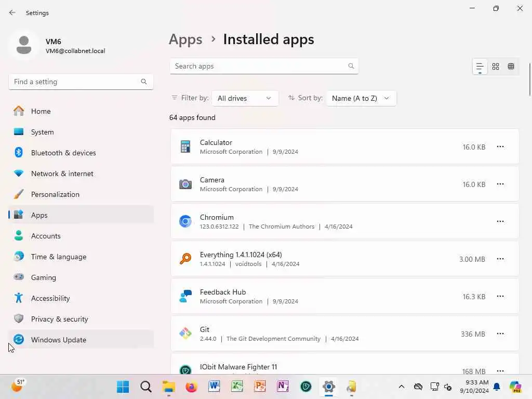Viewport: 532px width, 399px height.
Task: Click the Camera app icon
Action: point(185,184)
